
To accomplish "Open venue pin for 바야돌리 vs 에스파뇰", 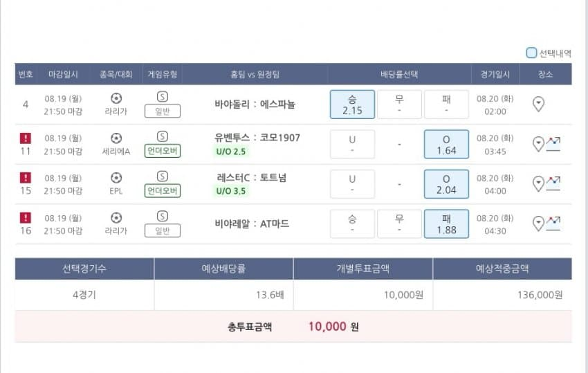I will [x=539, y=104].
